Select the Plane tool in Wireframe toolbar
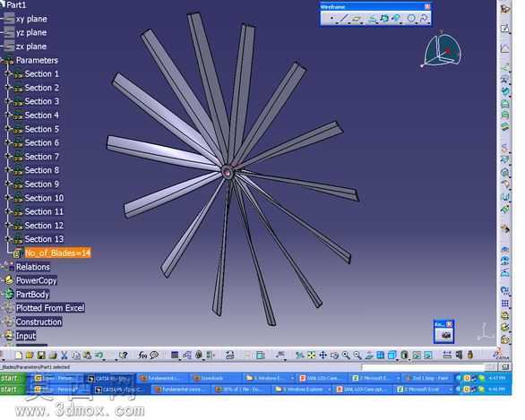This screenshot has height=420, width=525. pyautogui.click(x=357, y=18)
